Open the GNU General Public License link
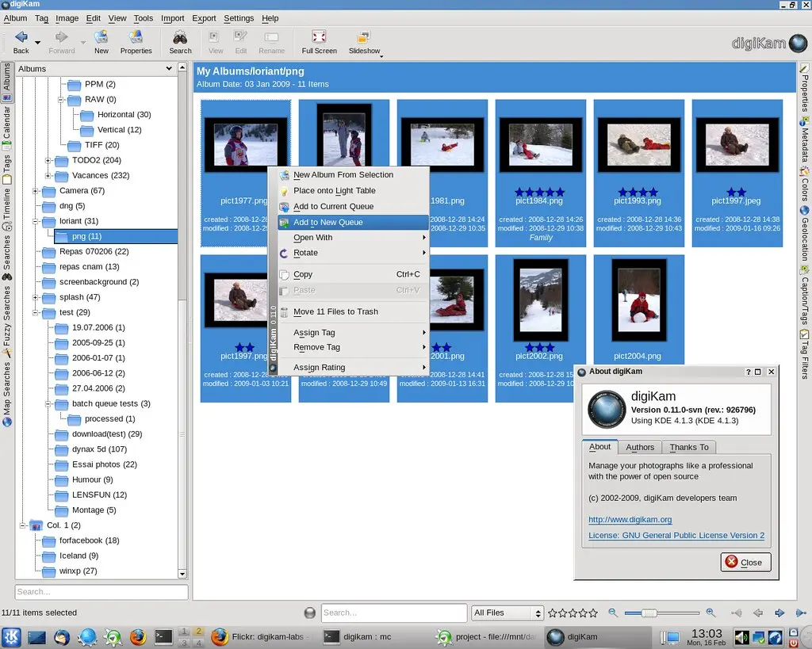 (676, 535)
